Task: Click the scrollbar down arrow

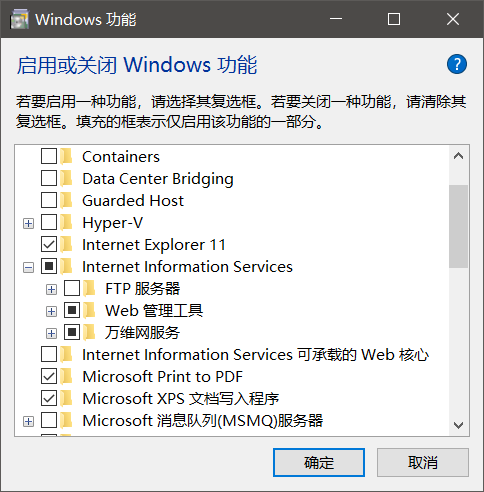Action: (458, 425)
